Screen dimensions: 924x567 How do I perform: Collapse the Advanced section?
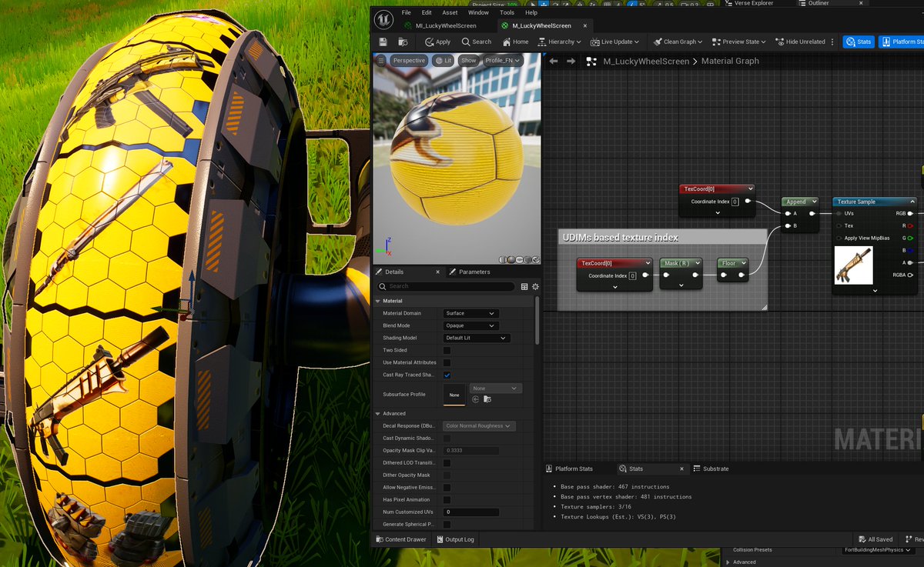click(x=378, y=413)
